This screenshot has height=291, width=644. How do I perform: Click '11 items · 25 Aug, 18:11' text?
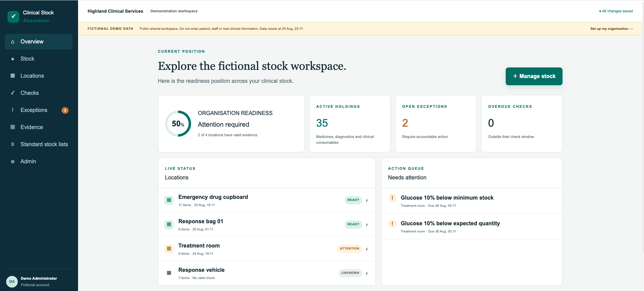tap(197, 205)
